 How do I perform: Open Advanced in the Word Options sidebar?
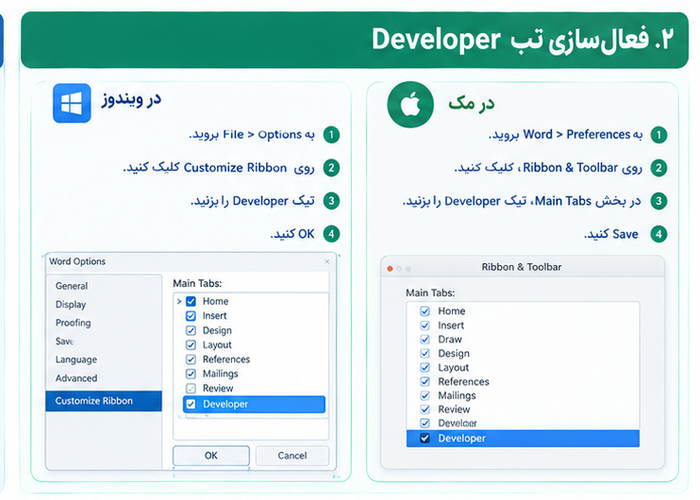pos(76,378)
